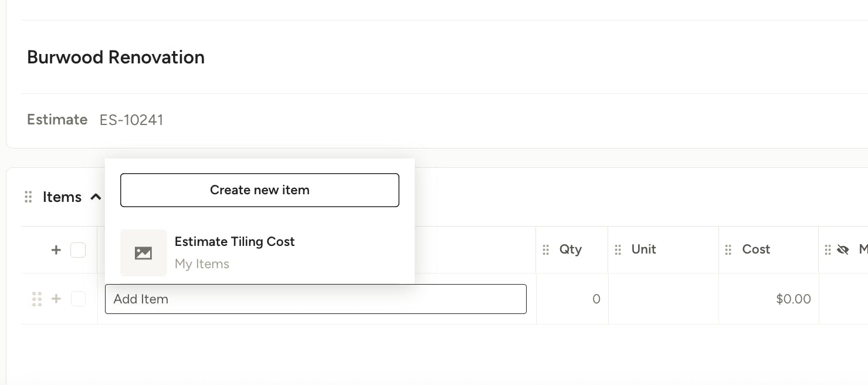Image resolution: width=868 pixels, height=385 pixels.
Task: Toggle the select-all checkbox in header
Action: [x=78, y=250]
